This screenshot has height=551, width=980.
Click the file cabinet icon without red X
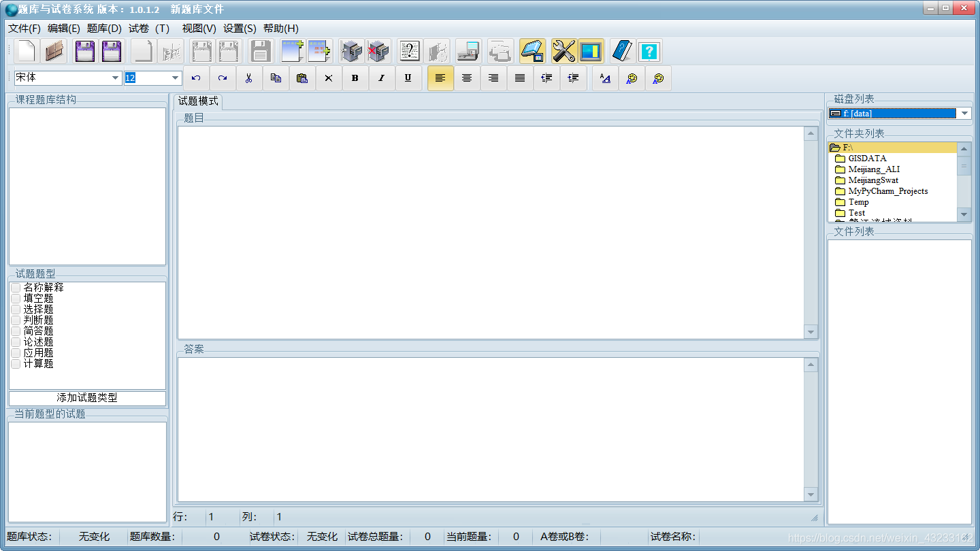point(351,51)
